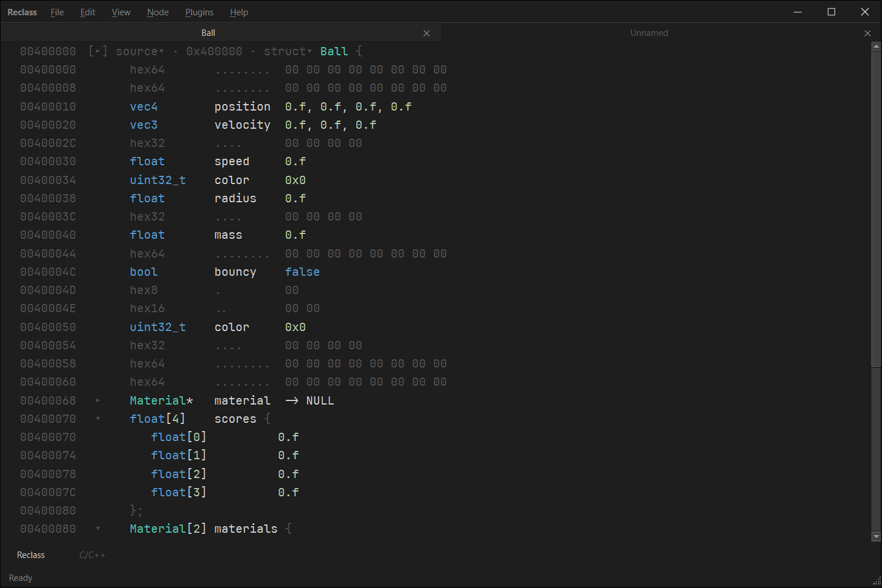Select hex32 node at offset 0040002C
Image resolution: width=882 pixels, height=588 pixels.
(147, 143)
